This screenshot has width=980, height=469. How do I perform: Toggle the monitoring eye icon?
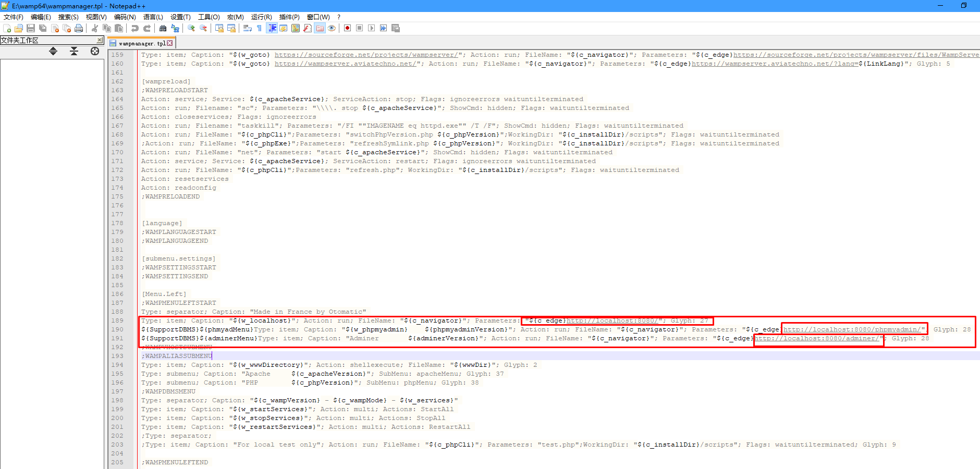point(332,28)
